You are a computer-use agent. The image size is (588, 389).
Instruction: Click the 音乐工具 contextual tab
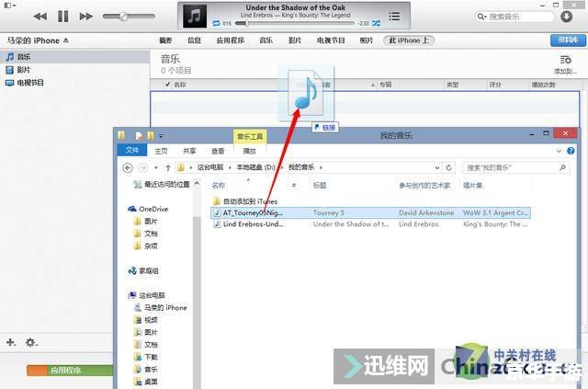[x=250, y=136]
